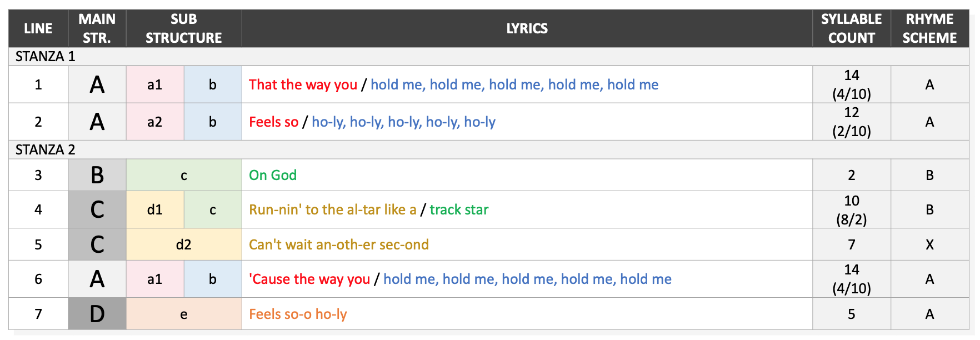This screenshot has height=340, width=980.
Task: Select the STANZA 2 row label
Action: (45, 150)
